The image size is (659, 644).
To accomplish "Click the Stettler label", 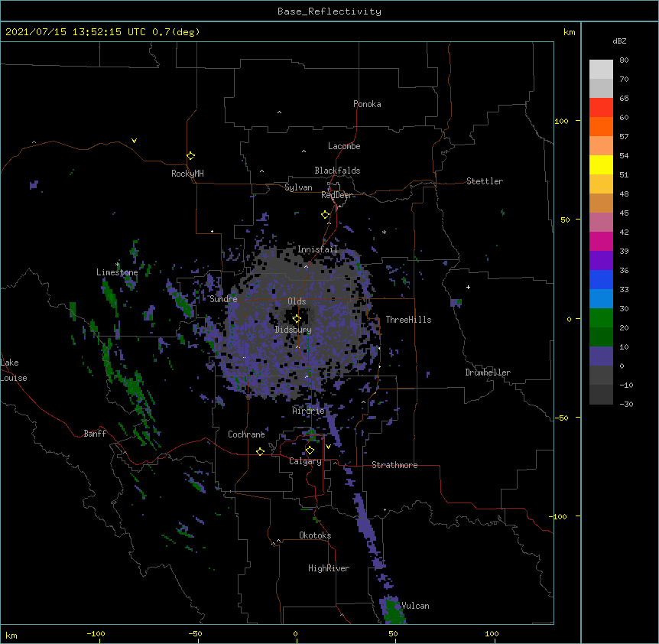I will pos(485,181).
